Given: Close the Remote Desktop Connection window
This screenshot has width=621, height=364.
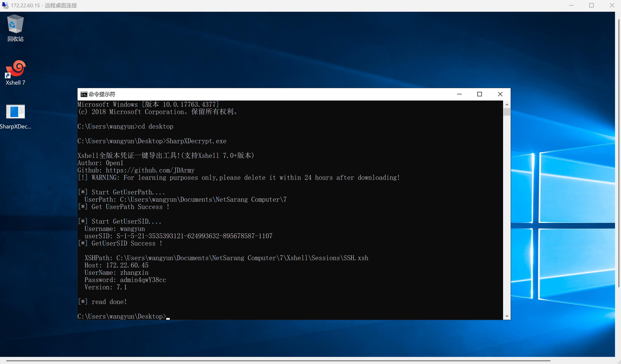Looking at the screenshot, I should [612, 5].
